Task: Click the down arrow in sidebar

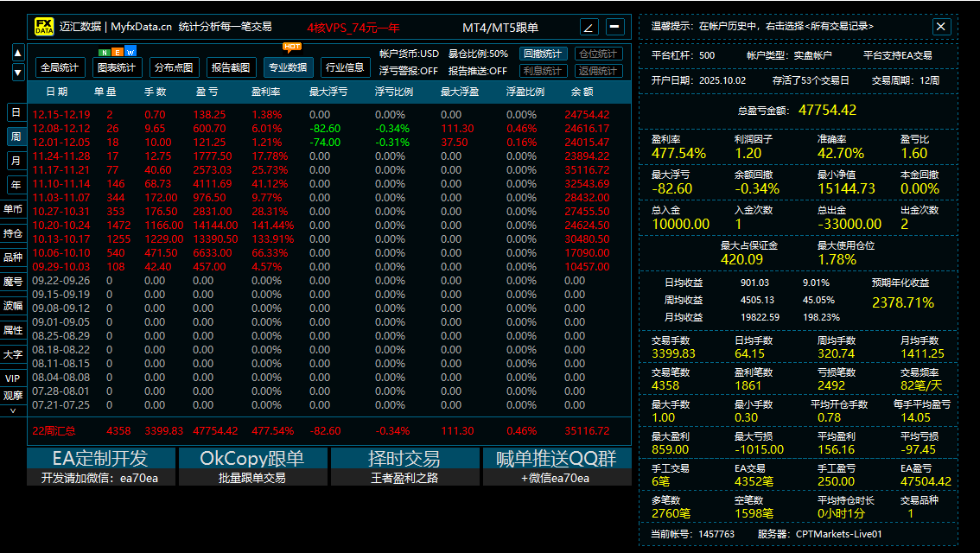Action: [x=17, y=72]
